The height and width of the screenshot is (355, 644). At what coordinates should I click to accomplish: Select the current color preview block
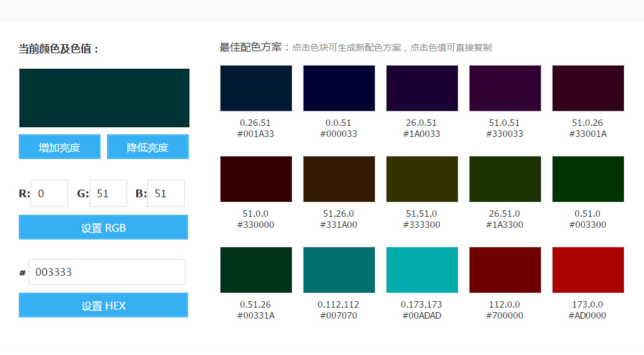(104, 98)
